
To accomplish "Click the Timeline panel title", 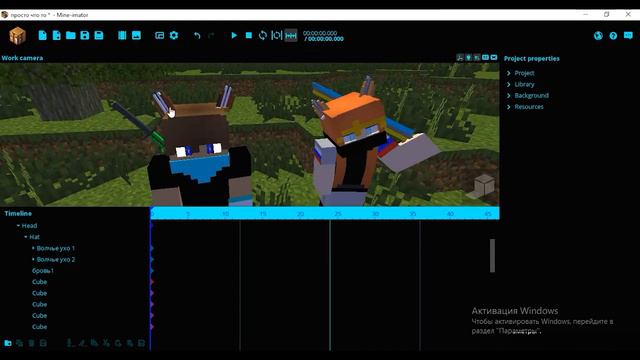I will pos(18,213).
